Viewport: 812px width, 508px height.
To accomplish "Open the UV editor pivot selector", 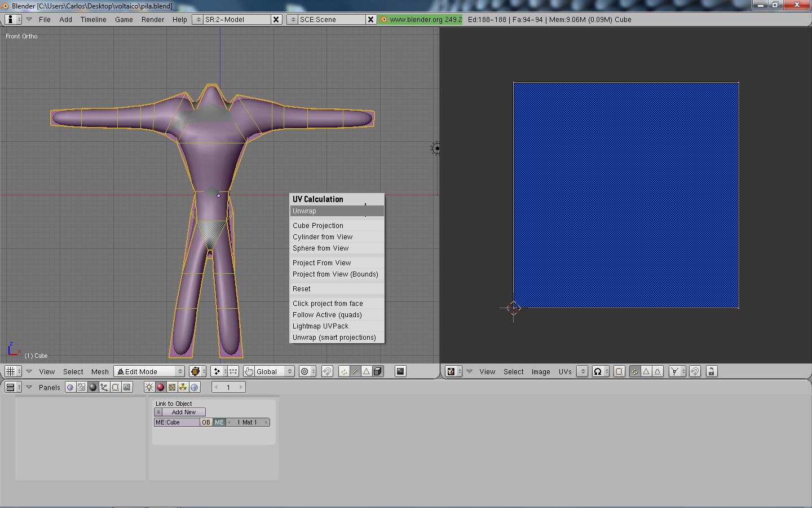I will tap(600, 371).
